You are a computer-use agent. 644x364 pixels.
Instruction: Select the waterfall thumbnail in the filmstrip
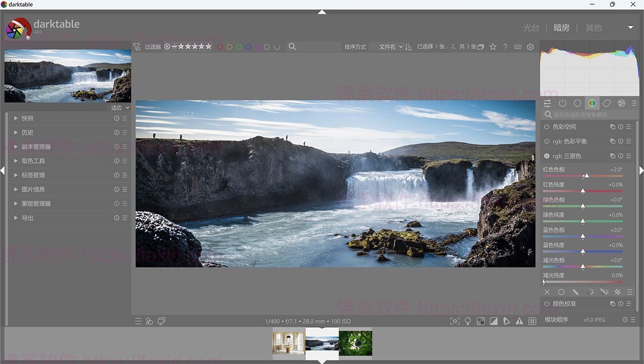coord(322,344)
